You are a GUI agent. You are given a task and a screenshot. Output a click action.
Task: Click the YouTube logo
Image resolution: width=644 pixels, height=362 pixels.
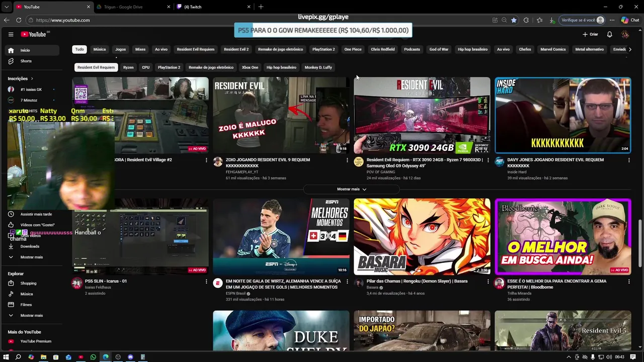tap(33, 34)
